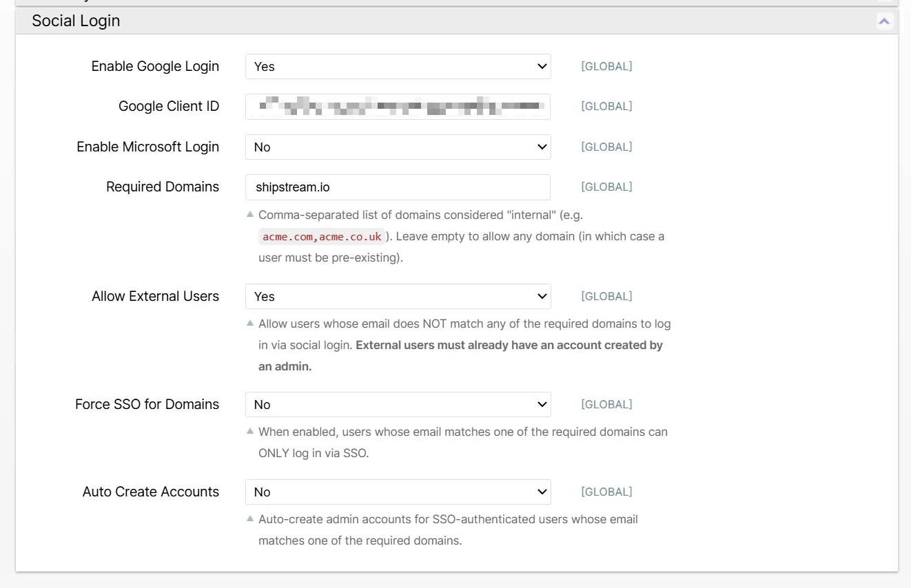Open the Force SSO for Domains dropdown
The height and width of the screenshot is (588, 911).
398,405
